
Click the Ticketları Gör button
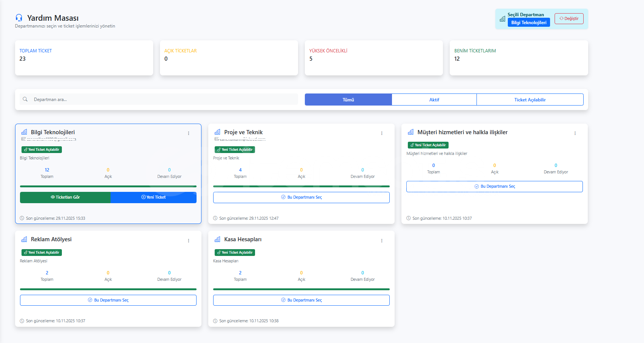65,198
